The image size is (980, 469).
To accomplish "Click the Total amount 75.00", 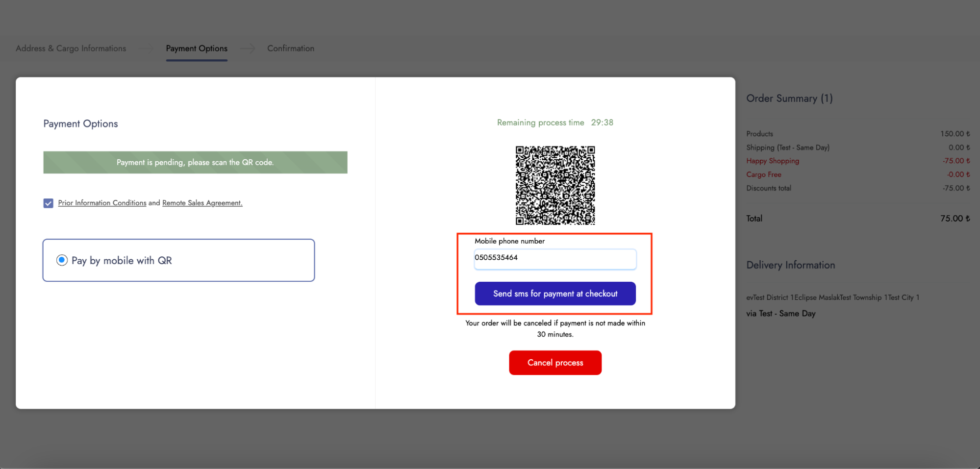I will [955, 219].
